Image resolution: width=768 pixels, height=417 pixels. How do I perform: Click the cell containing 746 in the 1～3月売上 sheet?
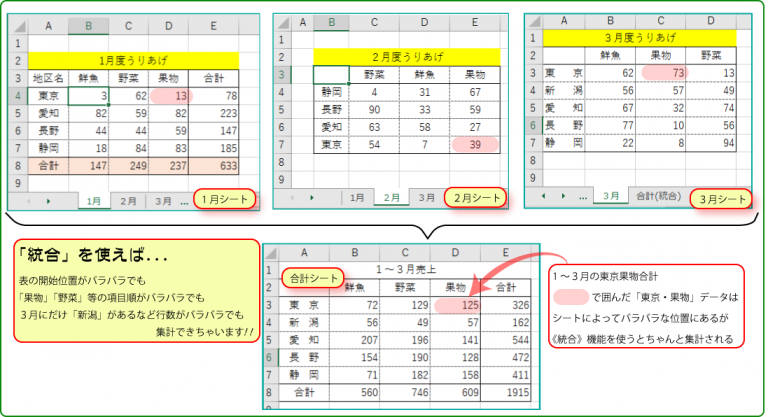405,392
